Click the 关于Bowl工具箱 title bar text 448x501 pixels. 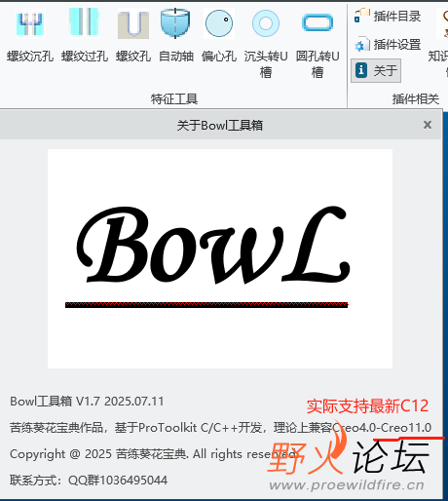point(220,125)
